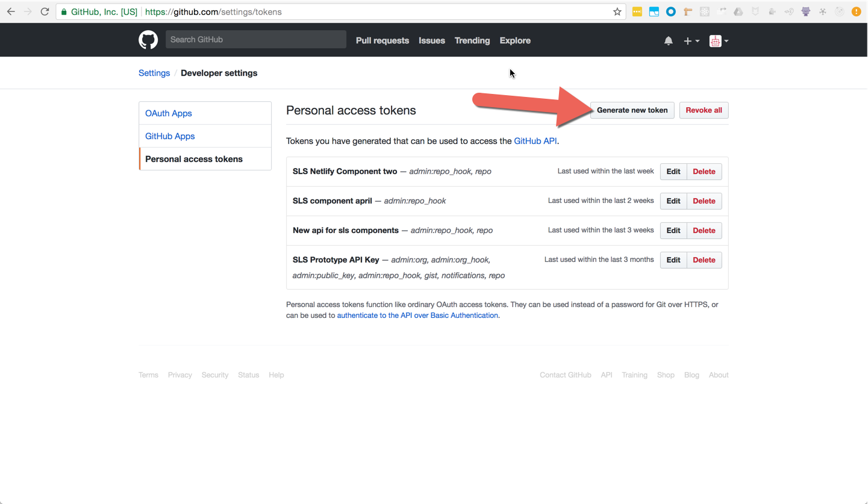Click the orange alert extension icon
This screenshot has width=868, height=504.
(856, 11)
